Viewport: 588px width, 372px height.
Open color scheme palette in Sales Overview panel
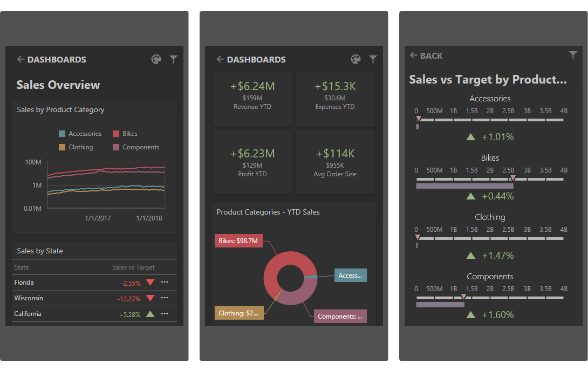point(156,59)
